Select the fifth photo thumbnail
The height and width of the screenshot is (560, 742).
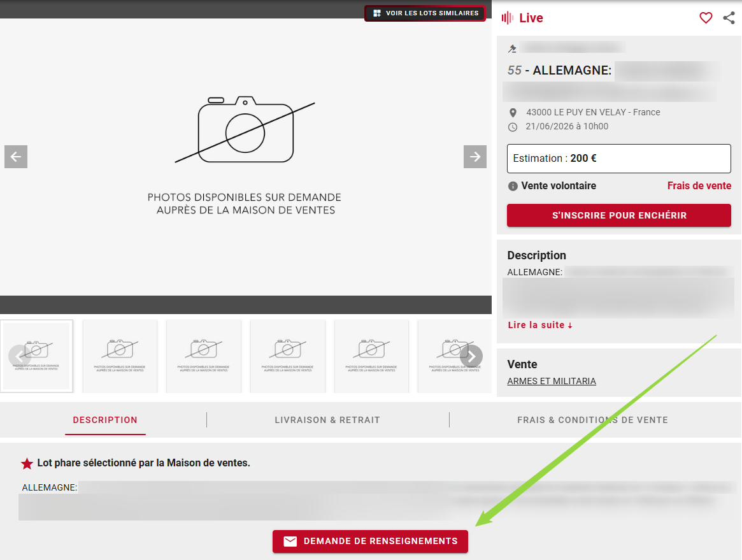(371, 356)
